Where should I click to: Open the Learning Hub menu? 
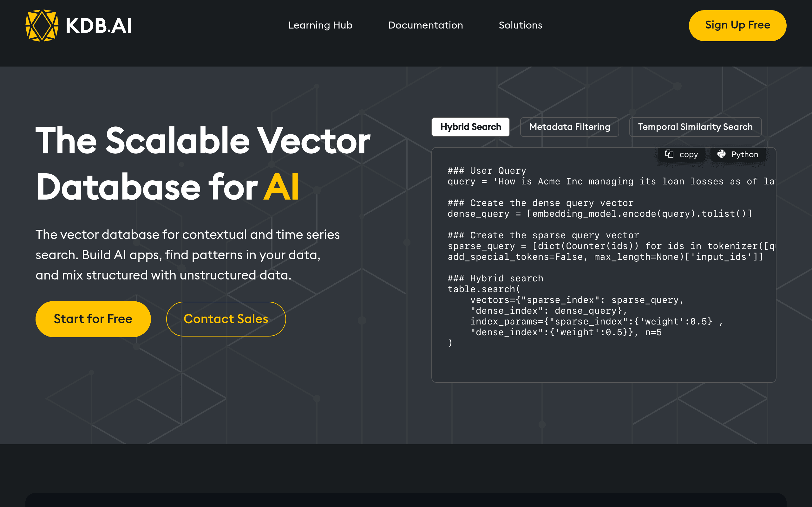pos(320,25)
